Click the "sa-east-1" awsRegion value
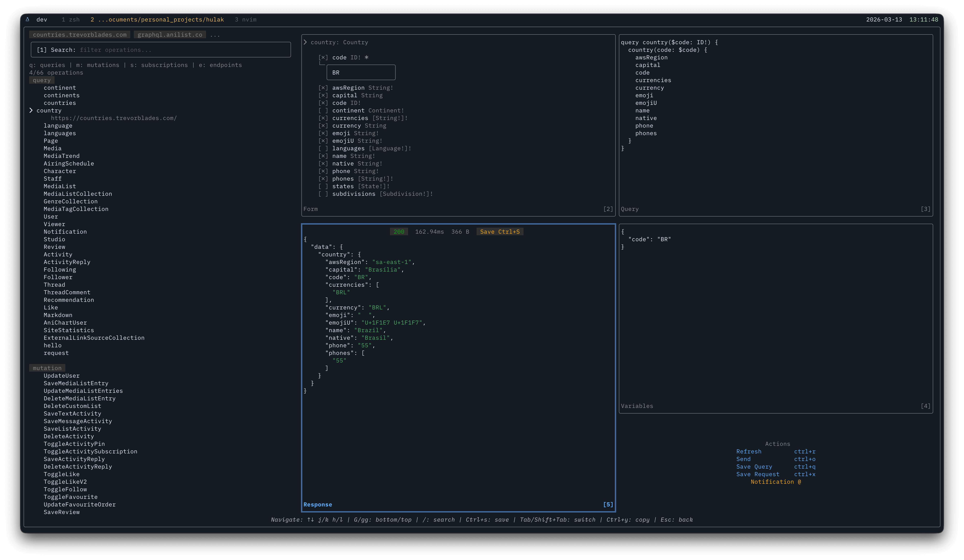 point(392,262)
